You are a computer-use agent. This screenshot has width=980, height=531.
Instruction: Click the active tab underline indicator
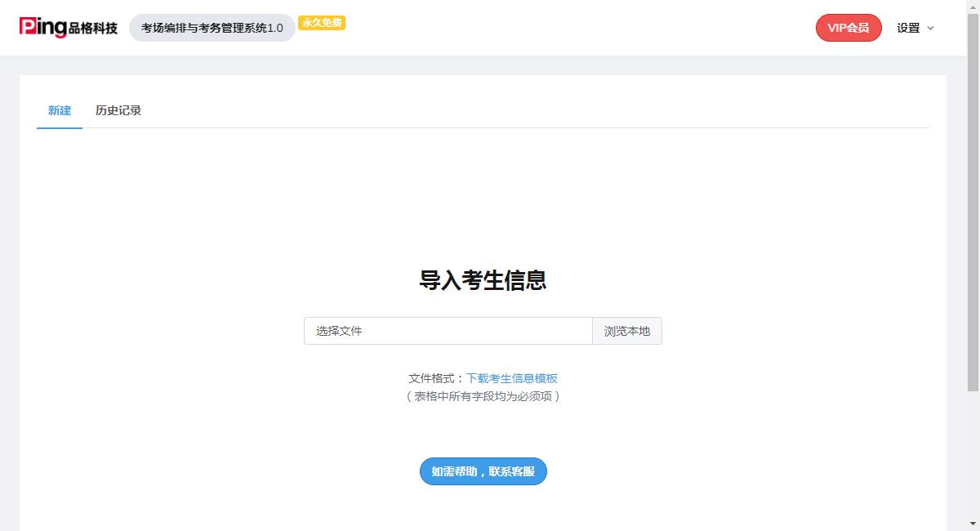[x=59, y=127]
